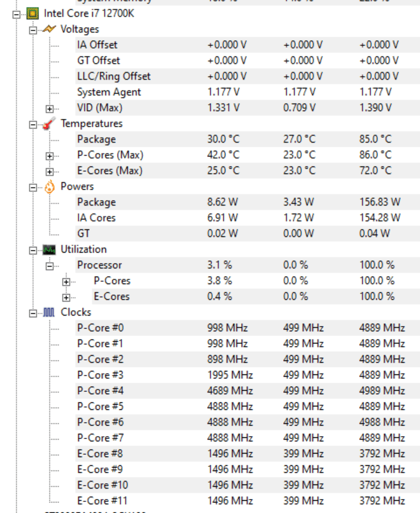The height and width of the screenshot is (513, 420).
Task: Collapse the Temperatures section
Action: pos(33,125)
